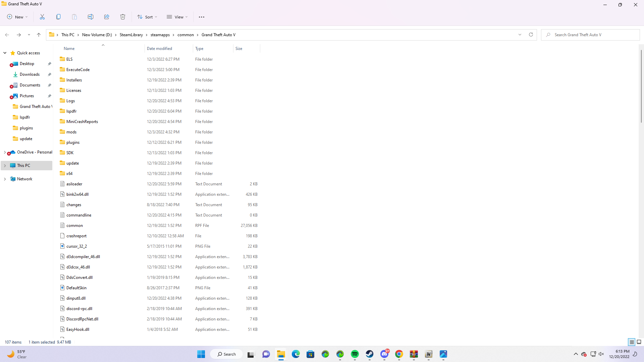This screenshot has width=644, height=362.
Task: Click the Cut scissors icon
Action: (x=42, y=17)
